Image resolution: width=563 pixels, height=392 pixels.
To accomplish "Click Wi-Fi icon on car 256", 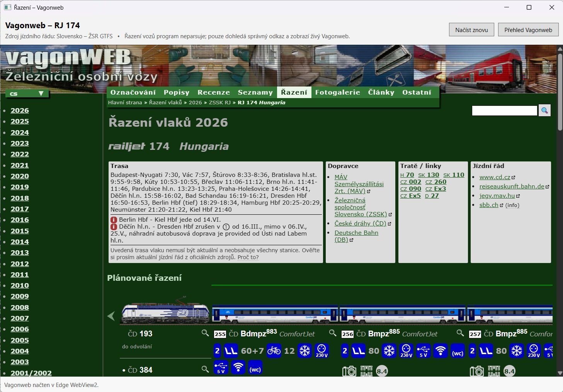I will pyautogui.click(x=441, y=351).
